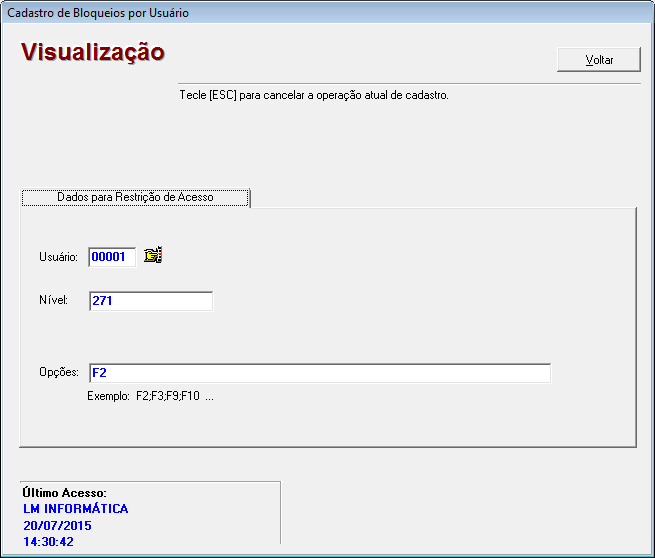Viewport: 655px width, 558px height.
Task: Click the Visualização heading
Action: 93,52
